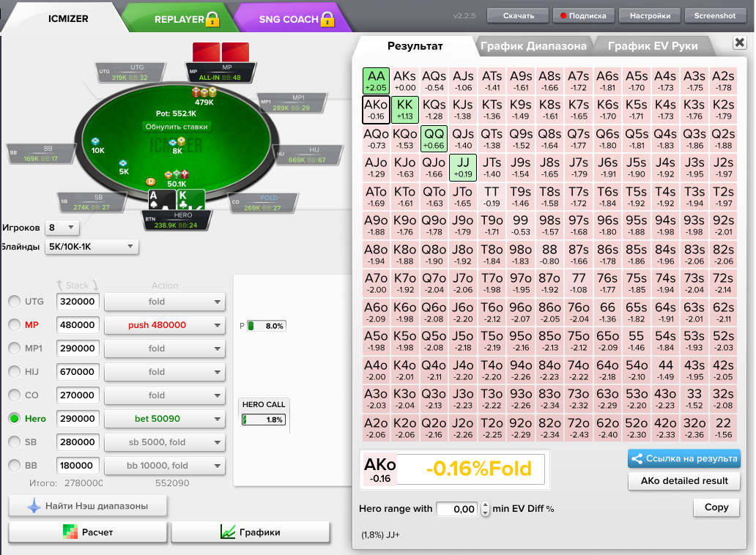Open the График Диапазона tab
This screenshot has width=756, height=555.
(533, 46)
